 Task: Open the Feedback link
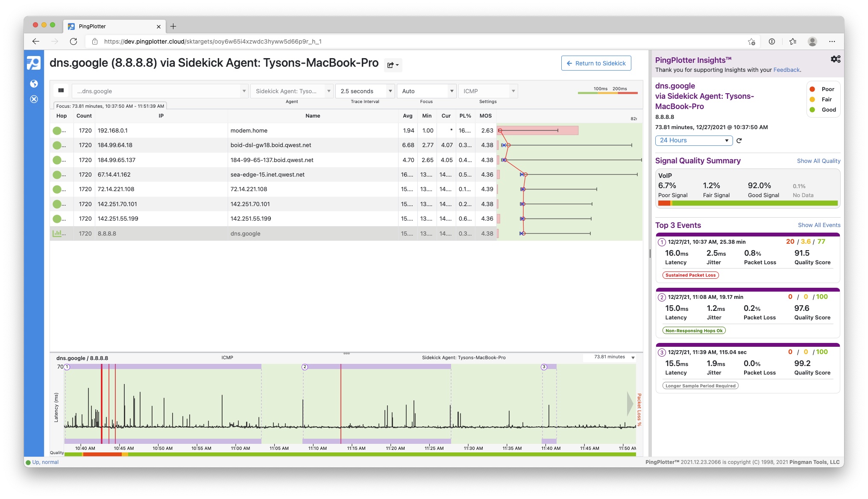tap(786, 70)
